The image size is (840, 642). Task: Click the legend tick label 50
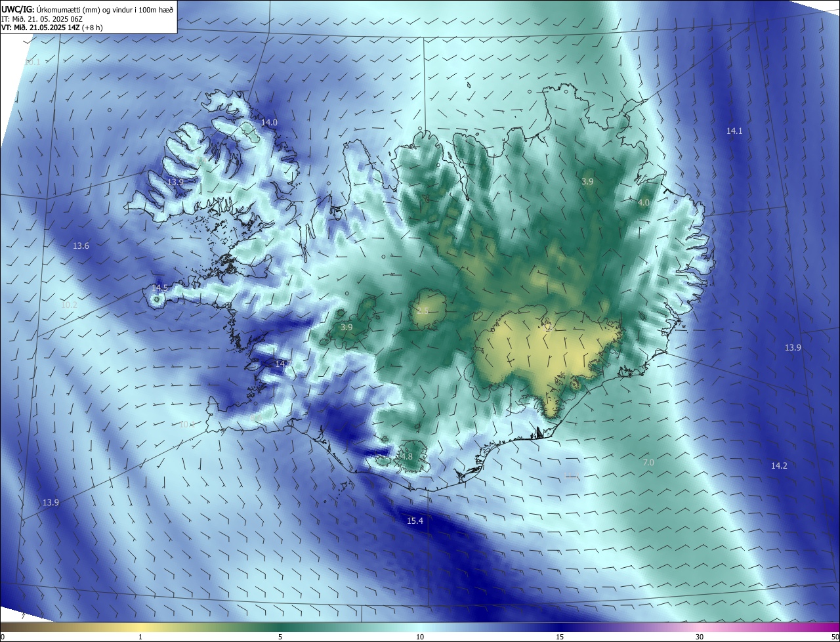click(x=835, y=637)
